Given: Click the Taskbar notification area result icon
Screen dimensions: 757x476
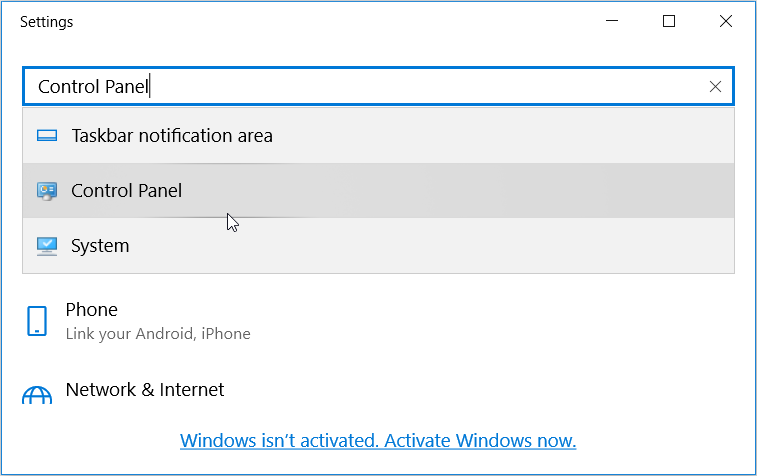Looking at the screenshot, I should click(x=47, y=136).
